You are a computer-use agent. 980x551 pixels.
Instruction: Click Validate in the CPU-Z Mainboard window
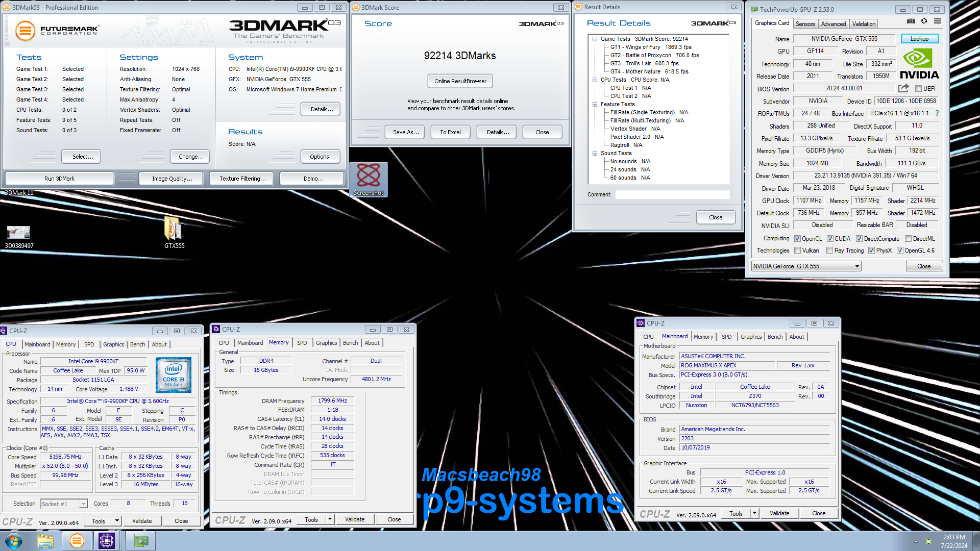pos(779,513)
